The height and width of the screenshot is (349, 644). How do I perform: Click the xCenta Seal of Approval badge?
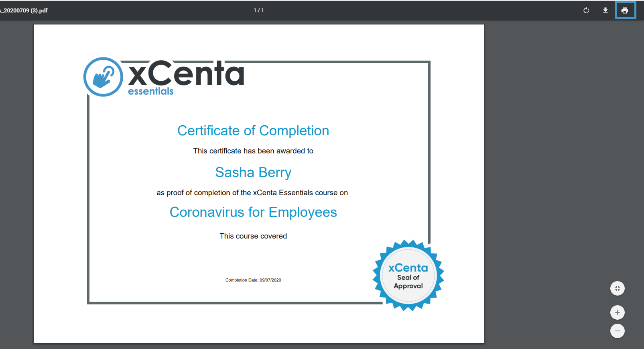click(x=408, y=276)
